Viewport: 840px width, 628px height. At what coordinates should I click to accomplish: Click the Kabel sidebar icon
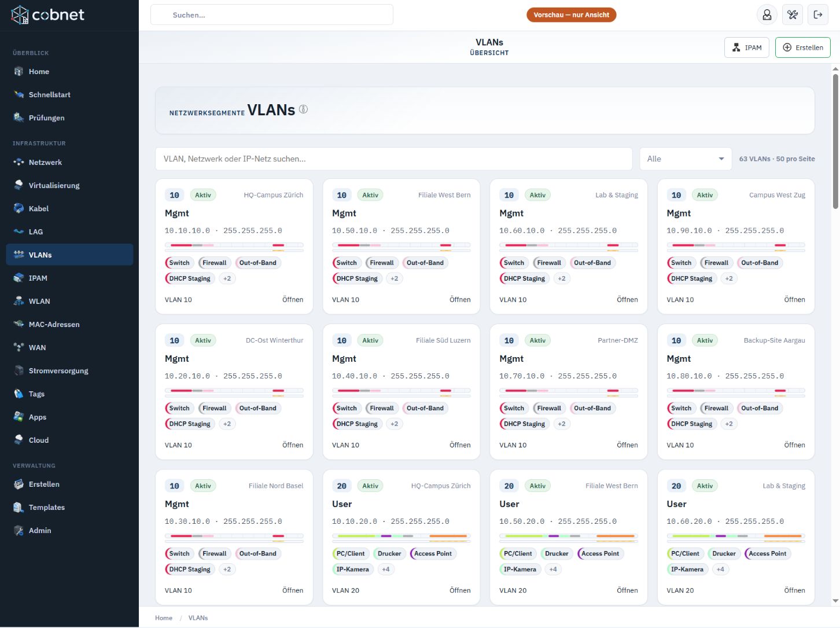coord(19,209)
